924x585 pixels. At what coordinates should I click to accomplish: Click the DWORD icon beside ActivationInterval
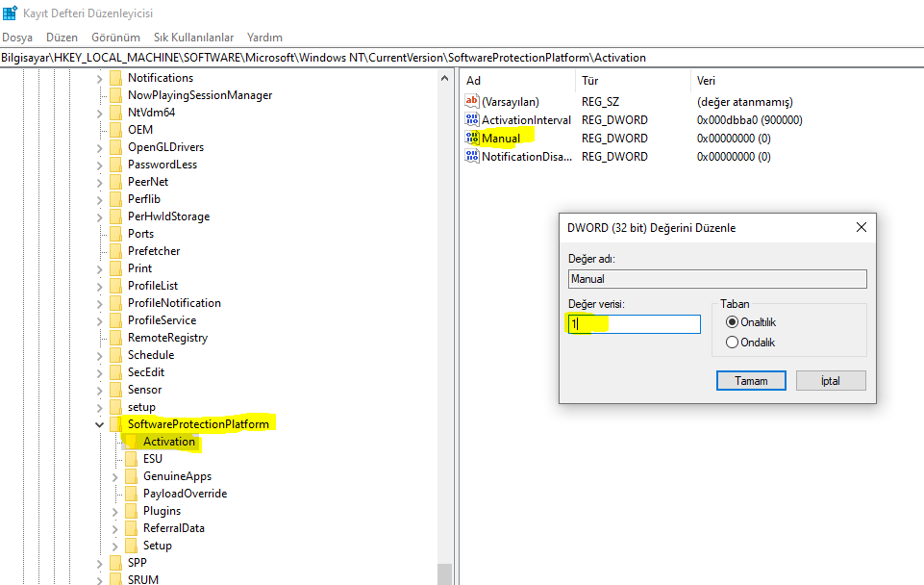tap(472, 120)
